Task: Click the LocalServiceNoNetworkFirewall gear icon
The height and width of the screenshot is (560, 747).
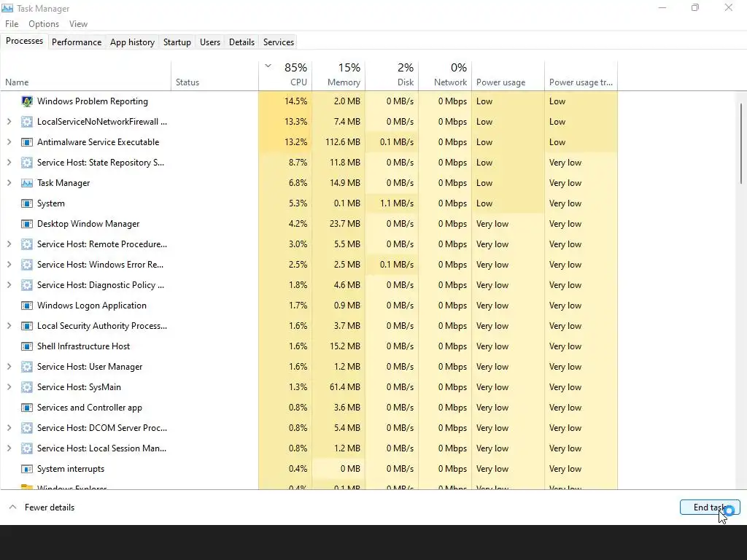Action: click(27, 122)
